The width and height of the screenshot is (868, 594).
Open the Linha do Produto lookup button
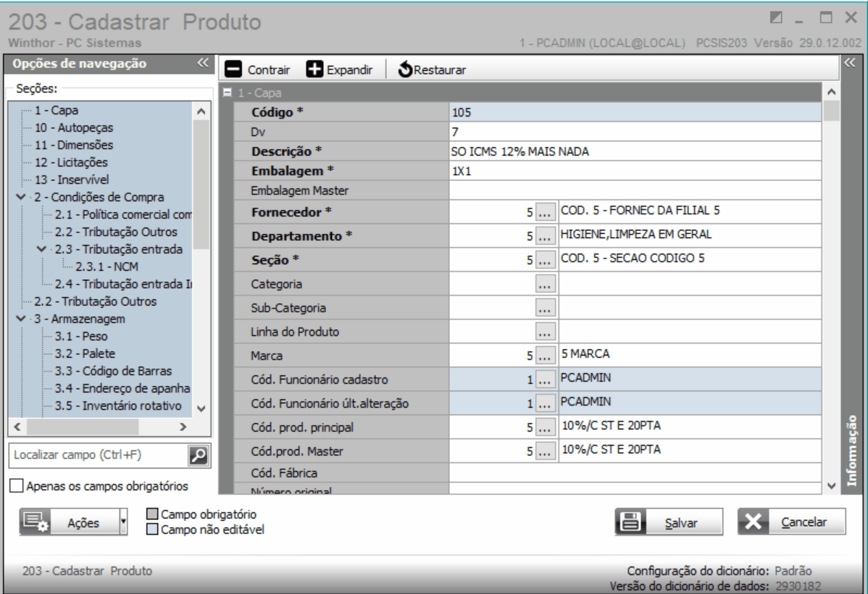coord(545,331)
